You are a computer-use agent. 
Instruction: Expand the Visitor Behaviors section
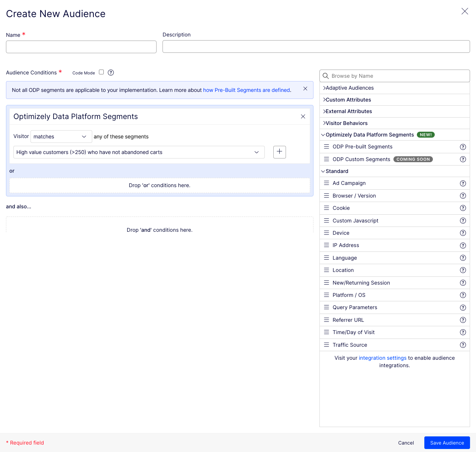click(x=395, y=123)
